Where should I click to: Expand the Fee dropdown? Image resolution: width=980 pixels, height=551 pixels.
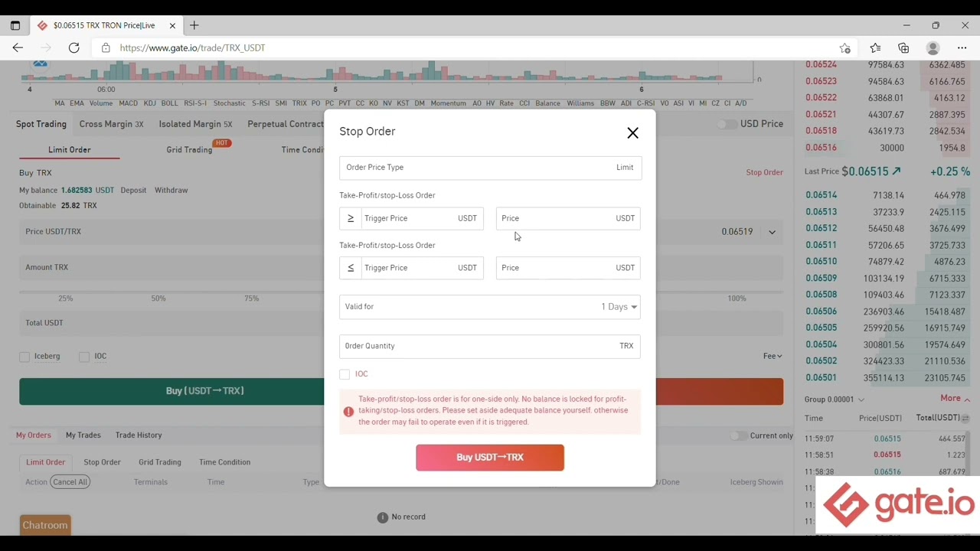[772, 356]
